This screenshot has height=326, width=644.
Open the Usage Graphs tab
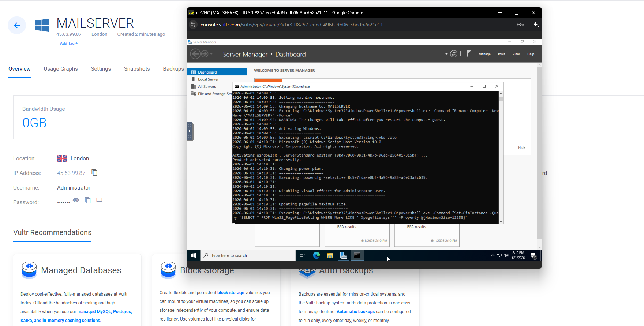point(61,69)
